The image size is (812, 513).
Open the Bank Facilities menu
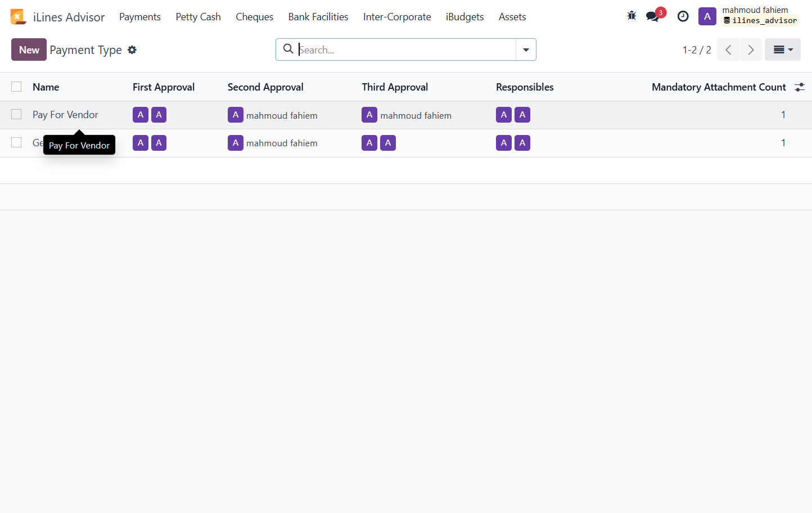click(318, 17)
